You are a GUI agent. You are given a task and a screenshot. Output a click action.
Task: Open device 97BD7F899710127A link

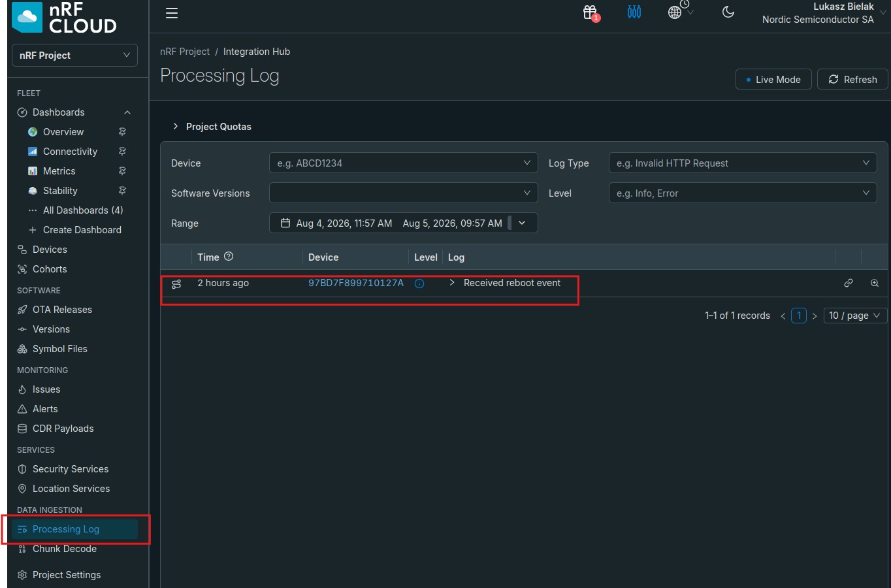356,283
